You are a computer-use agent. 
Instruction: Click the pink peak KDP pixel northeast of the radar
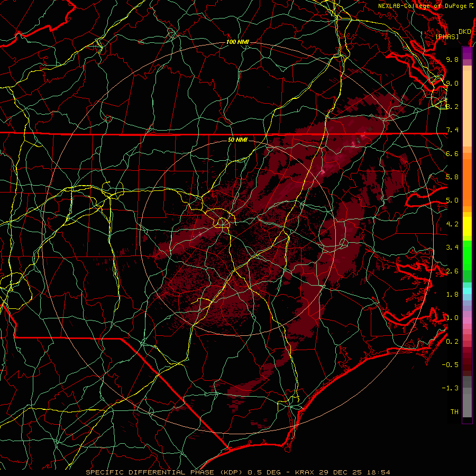coord(323,172)
